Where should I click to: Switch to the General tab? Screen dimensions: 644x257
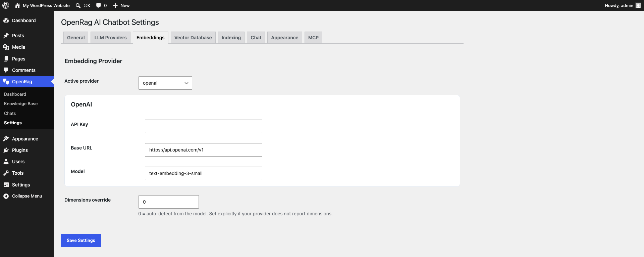[76, 38]
